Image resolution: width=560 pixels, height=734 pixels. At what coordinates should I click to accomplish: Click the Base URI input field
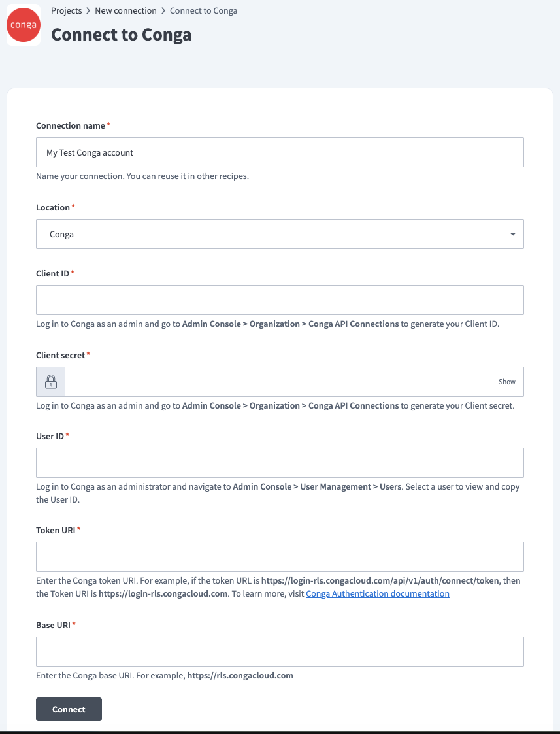pyautogui.click(x=280, y=652)
